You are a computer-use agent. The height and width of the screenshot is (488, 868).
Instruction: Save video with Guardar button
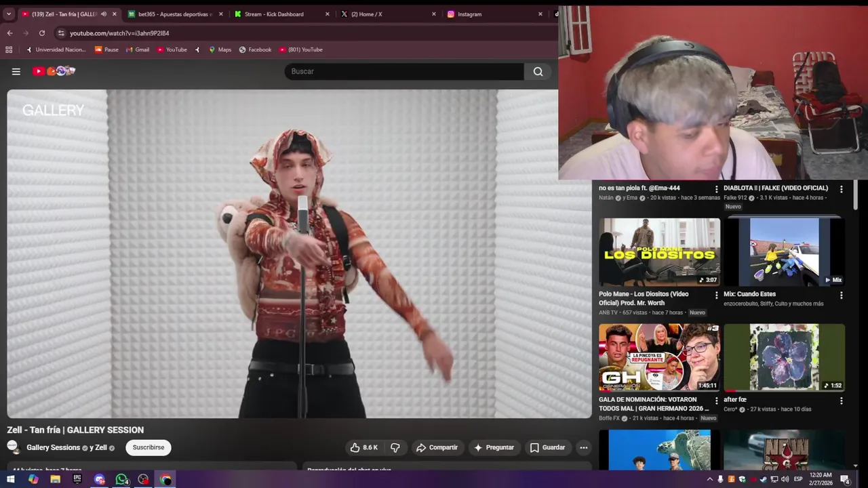coord(547,447)
